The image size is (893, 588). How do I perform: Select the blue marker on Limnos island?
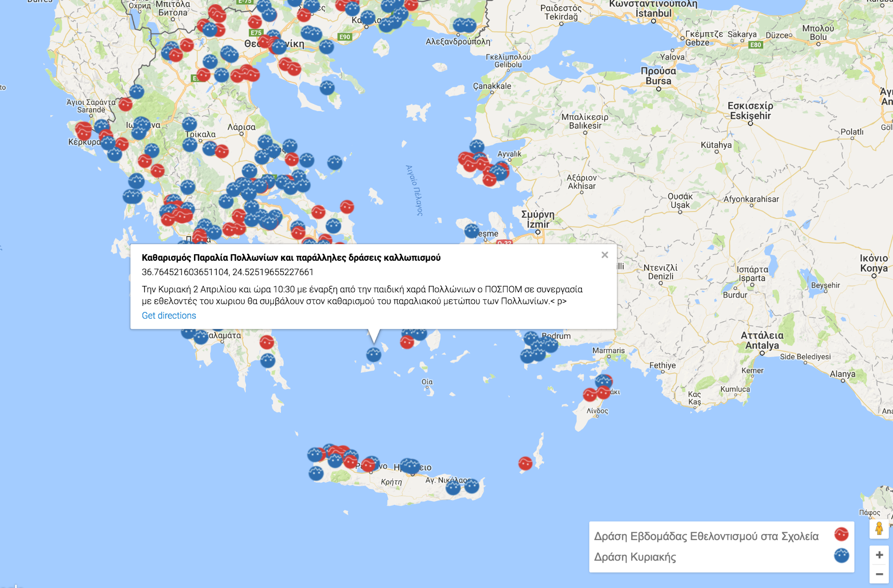point(327,87)
